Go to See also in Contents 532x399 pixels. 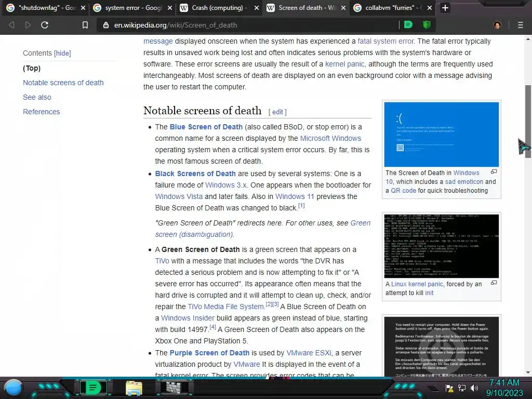(x=37, y=97)
